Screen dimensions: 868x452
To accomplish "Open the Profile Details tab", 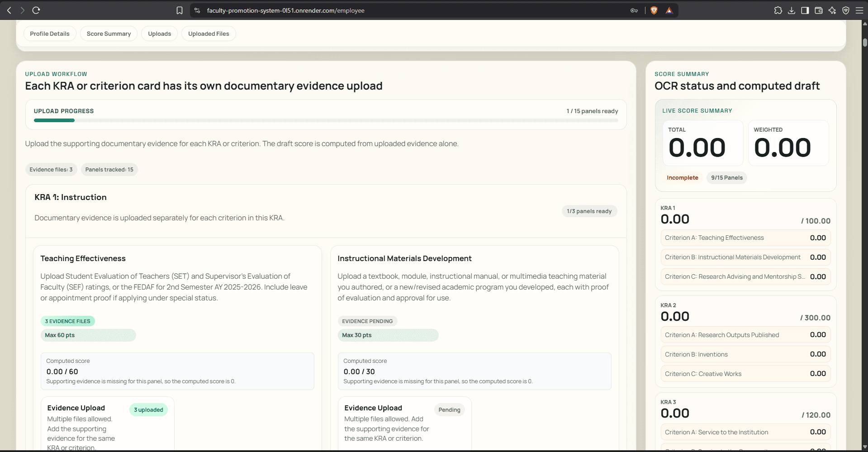I will 50,33.
